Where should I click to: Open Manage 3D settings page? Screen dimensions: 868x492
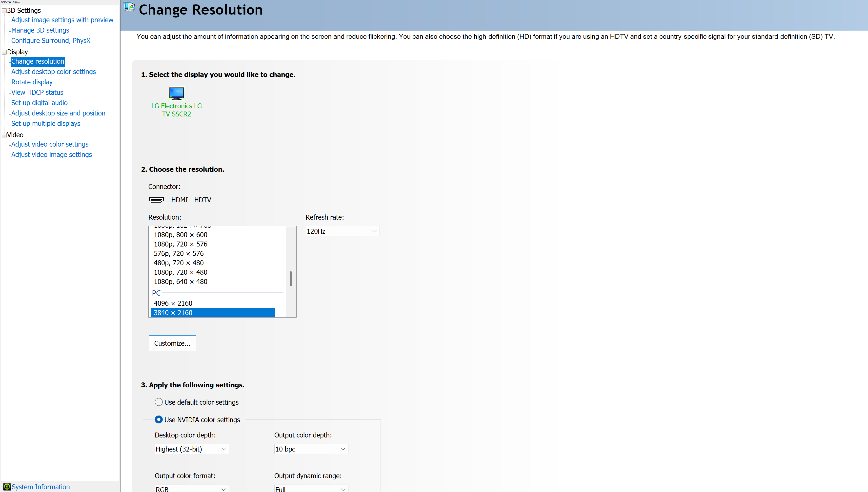(x=40, y=30)
